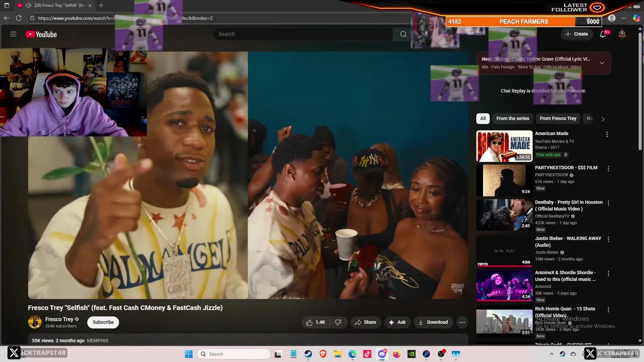Open options for AntoineX & Shordie Shordie video
644x362 pixels.
[608, 274]
